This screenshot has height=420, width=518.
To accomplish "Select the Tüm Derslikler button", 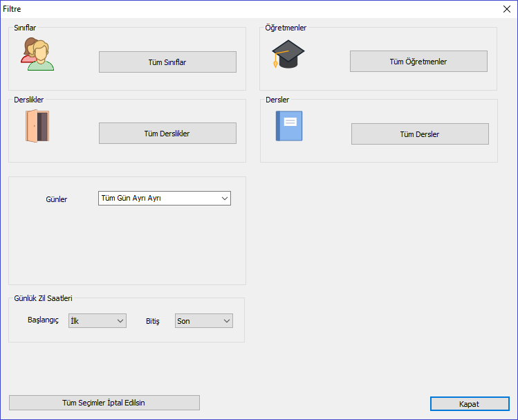I will pyautogui.click(x=167, y=133).
